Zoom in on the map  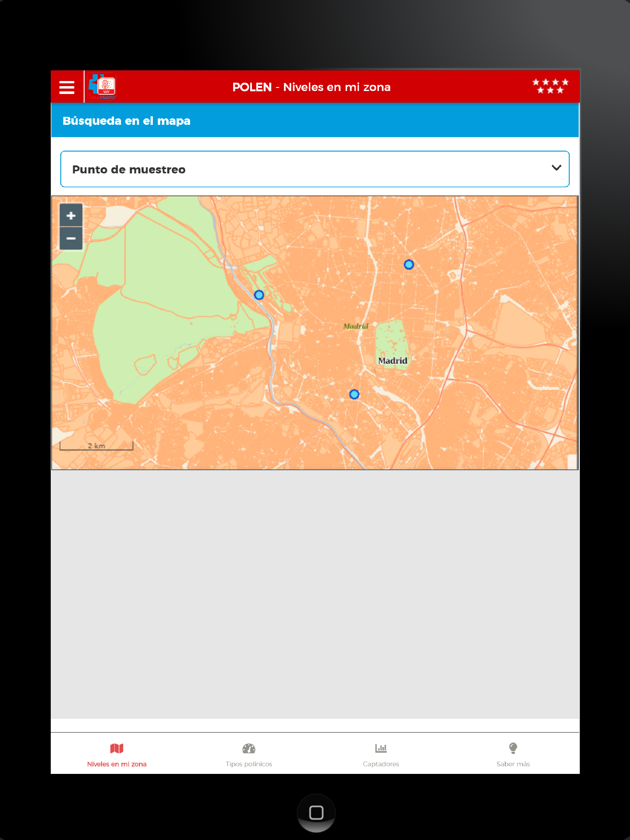click(71, 216)
